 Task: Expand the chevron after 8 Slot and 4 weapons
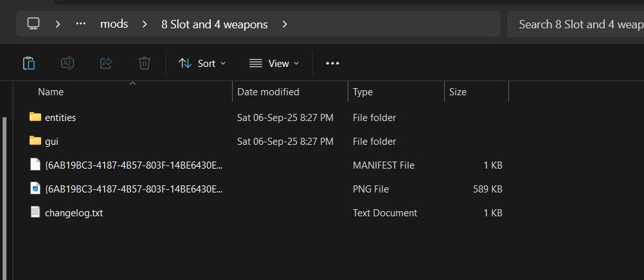pyautogui.click(x=285, y=24)
